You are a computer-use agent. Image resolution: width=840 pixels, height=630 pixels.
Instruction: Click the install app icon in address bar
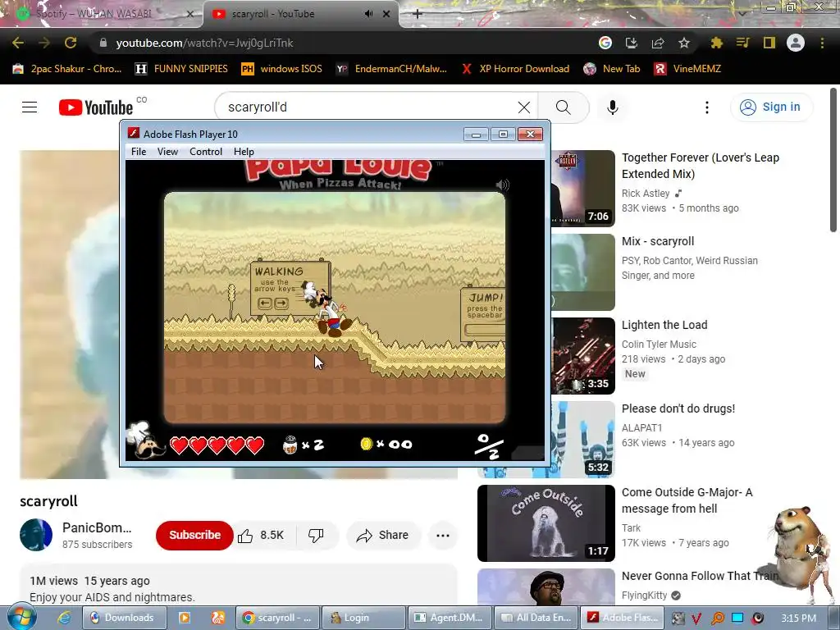(632, 43)
